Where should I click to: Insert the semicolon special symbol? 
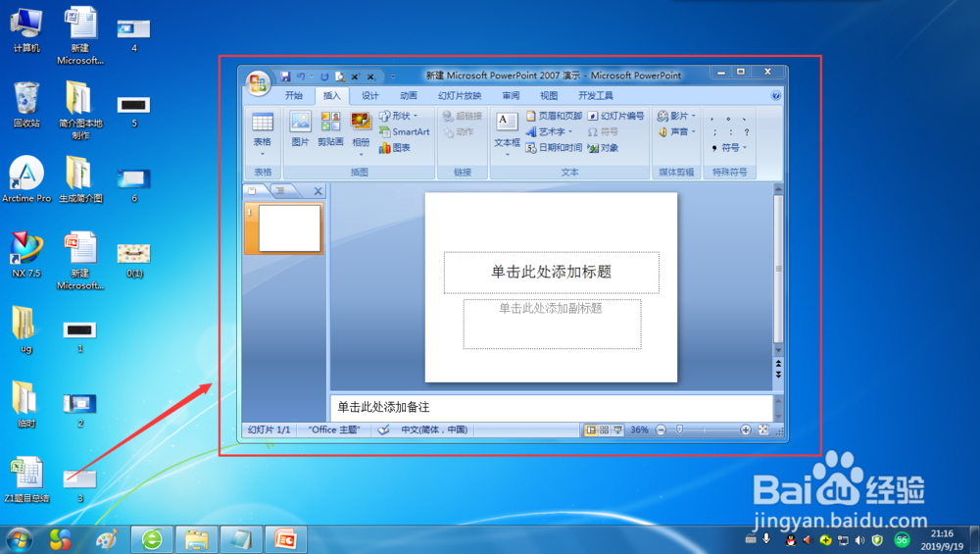click(x=714, y=132)
